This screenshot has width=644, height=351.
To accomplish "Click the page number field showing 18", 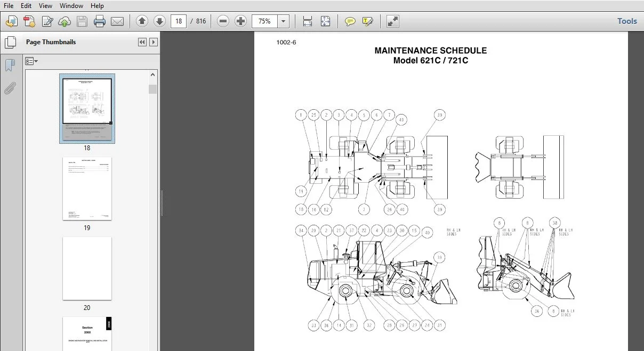I will click(179, 21).
